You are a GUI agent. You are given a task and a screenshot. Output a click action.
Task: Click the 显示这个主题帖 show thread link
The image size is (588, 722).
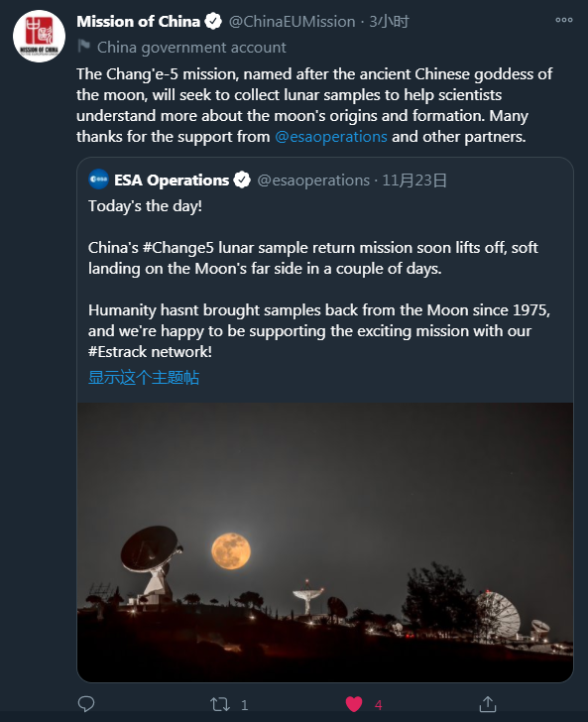[144, 377]
